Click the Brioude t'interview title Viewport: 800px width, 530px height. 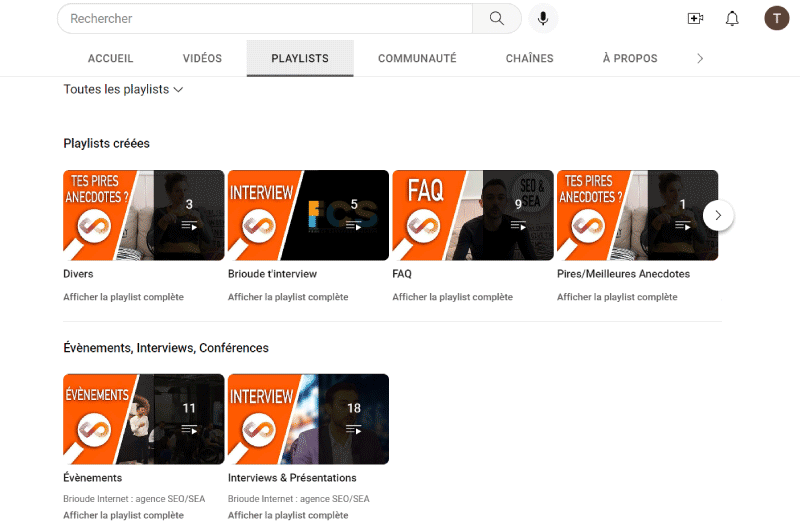click(x=272, y=274)
